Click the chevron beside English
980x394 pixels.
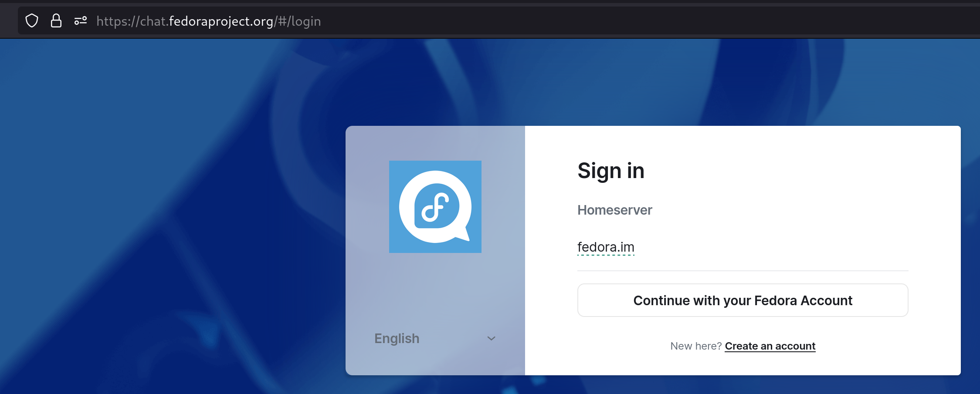pyautogui.click(x=492, y=338)
